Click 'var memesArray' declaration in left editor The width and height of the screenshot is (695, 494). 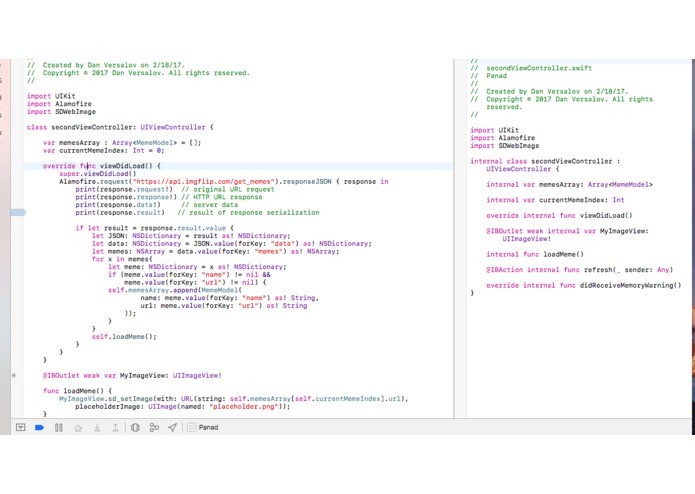[122, 143]
